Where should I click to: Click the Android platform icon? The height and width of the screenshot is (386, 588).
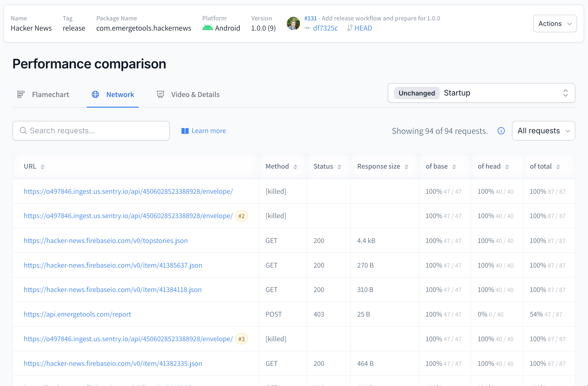pos(207,28)
